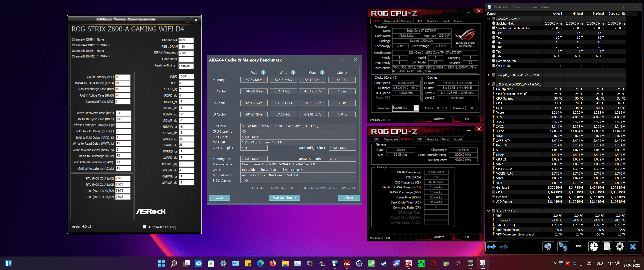Click Start Benchmark in AIDA64
This screenshot has width=644, height=270.
point(284,197)
